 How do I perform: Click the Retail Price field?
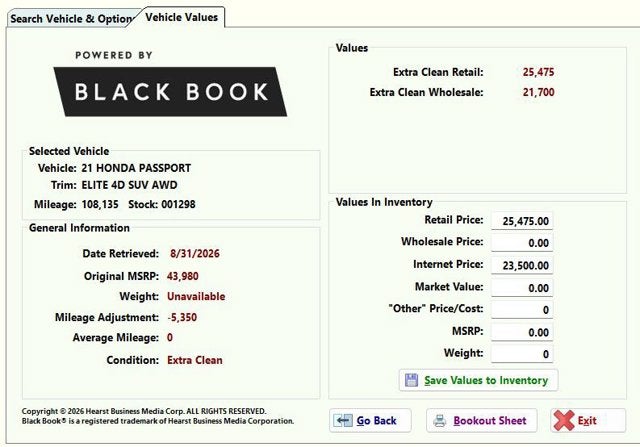point(522,221)
